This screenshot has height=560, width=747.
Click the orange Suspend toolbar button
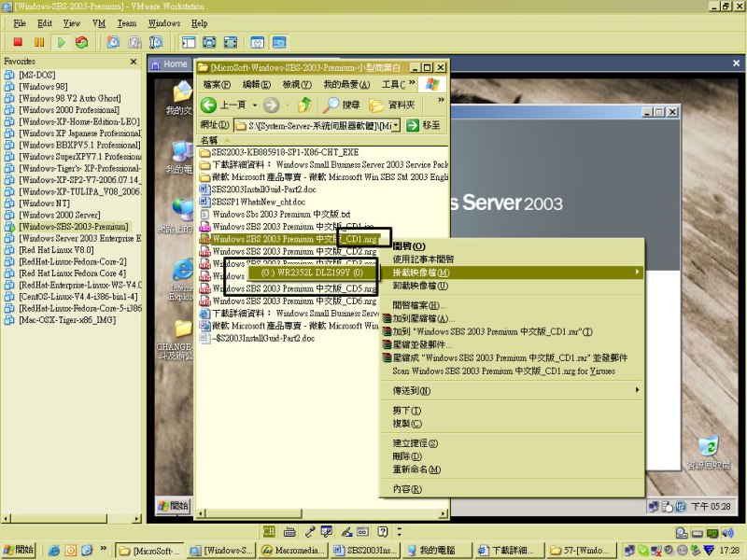[39, 42]
